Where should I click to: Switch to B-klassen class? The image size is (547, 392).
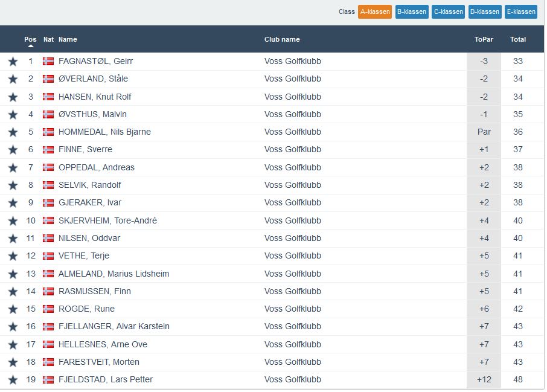pos(412,12)
